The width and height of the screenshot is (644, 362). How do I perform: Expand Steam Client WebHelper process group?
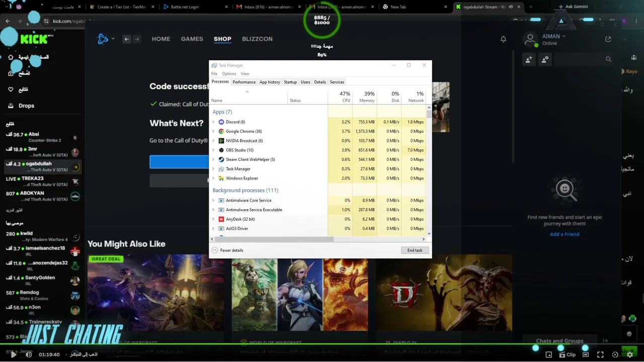[213, 159]
